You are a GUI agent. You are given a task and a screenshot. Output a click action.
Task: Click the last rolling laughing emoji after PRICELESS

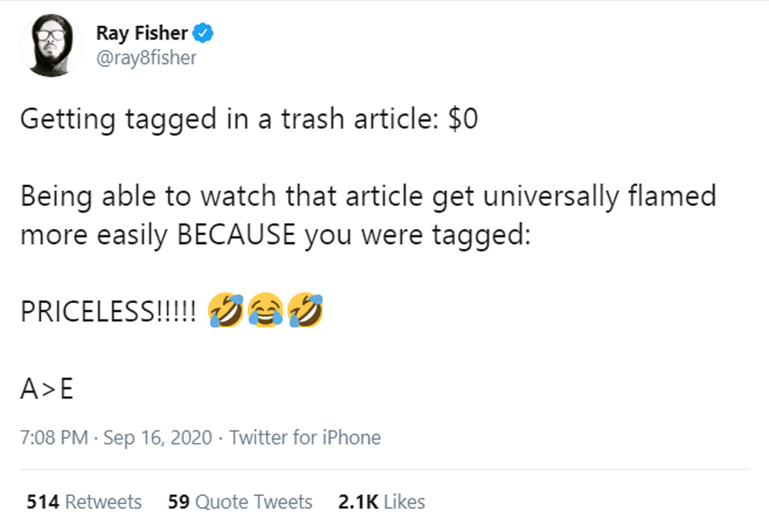click(306, 310)
